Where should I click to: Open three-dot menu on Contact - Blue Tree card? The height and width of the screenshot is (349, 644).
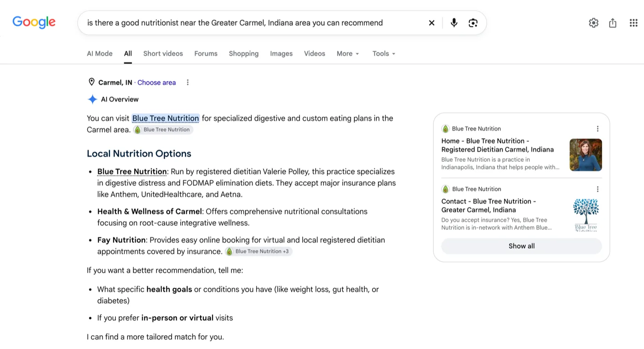(x=598, y=189)
